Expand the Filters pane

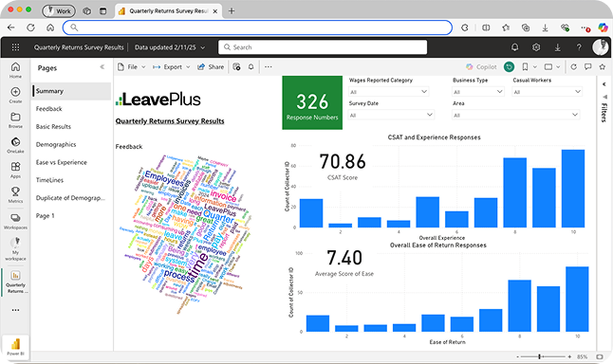coord(604,84)
